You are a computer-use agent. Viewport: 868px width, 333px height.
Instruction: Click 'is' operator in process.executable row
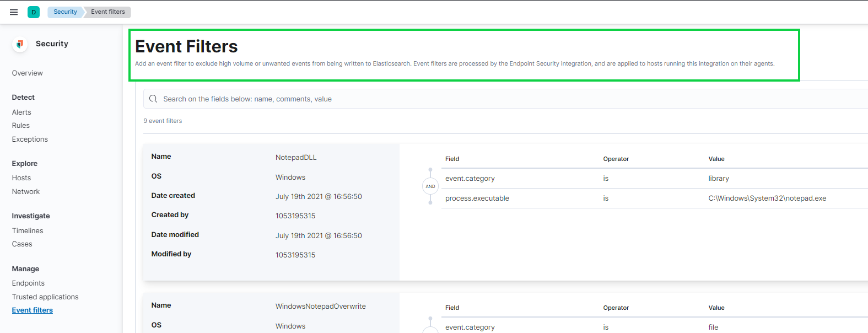(x=606, y=198)
